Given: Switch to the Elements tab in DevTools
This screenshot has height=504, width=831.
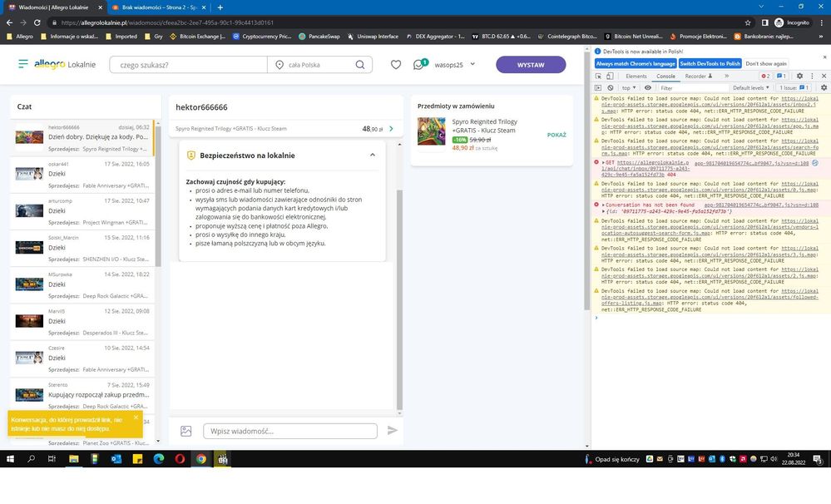Looking at the screenshot, I should pyautogui.click(x=636, y=77).
